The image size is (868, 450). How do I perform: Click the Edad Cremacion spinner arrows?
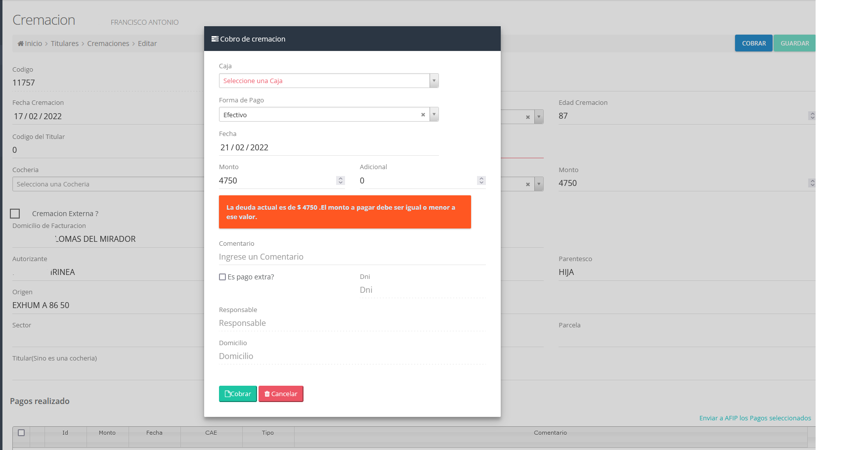pyautogui.click(x=812, y=116)
